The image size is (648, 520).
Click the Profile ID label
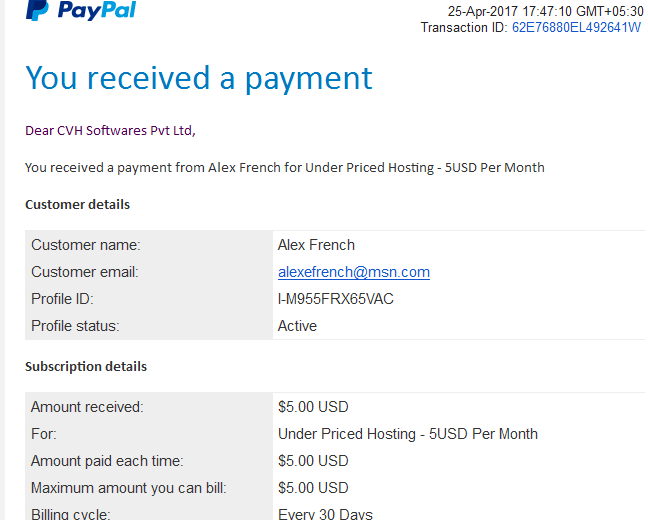[62, 299]
